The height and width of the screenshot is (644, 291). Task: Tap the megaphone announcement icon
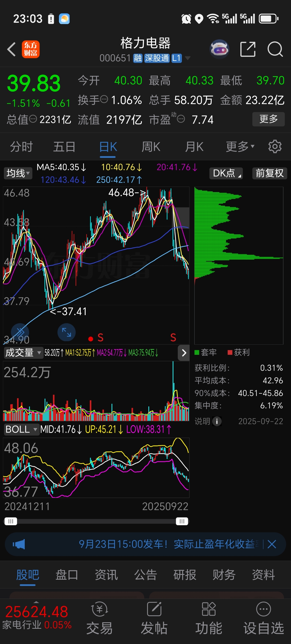coord(19,544)
